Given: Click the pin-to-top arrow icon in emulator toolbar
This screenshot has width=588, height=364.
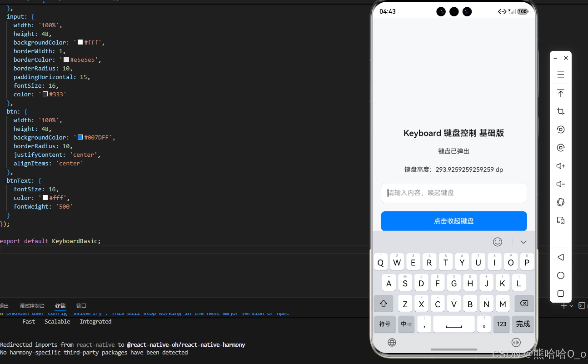Looking at the screenshot, I should [561, 93].
